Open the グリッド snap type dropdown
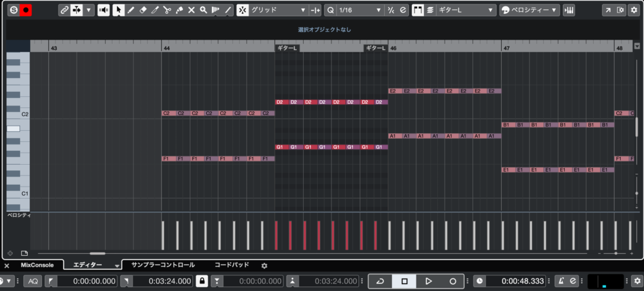 click(x=278, y=10)
